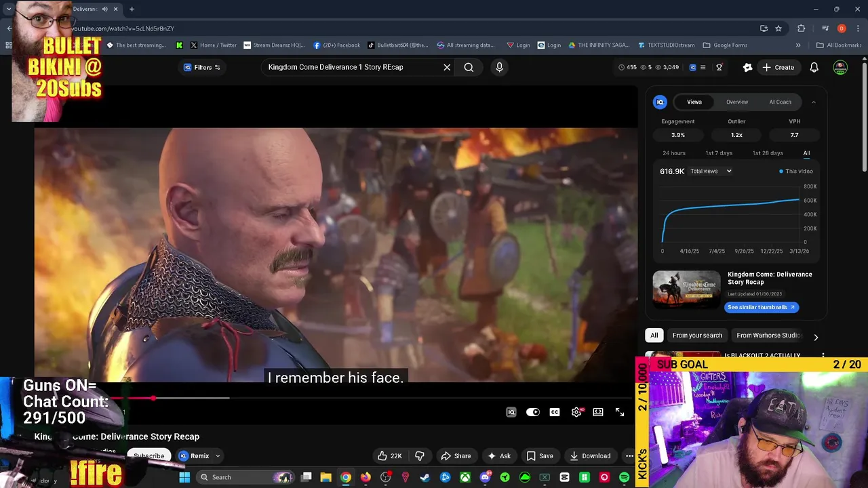Expand the hidden bookmarks chevron

798,45
